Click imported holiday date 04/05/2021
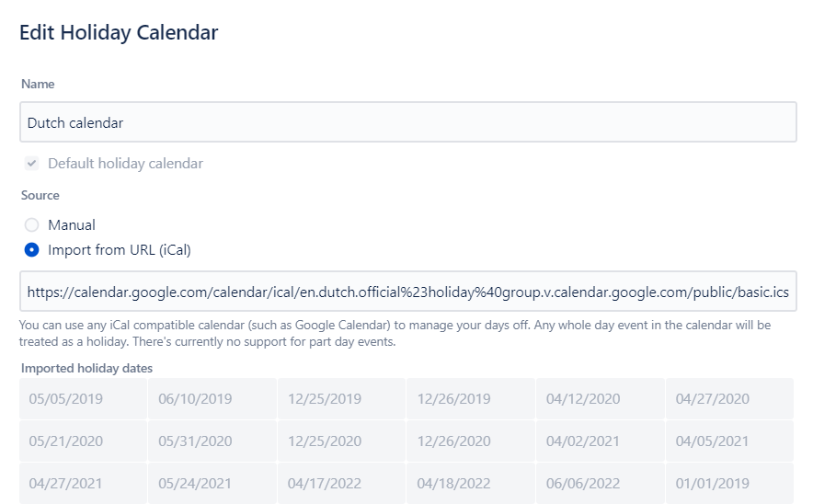 [713, 441]
